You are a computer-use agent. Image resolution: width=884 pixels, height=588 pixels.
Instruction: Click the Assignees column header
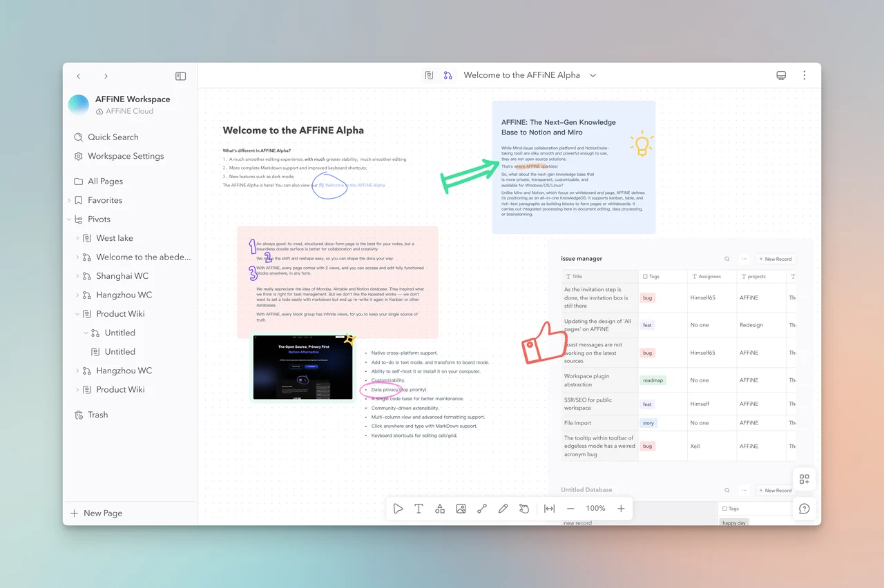point(712,276)
